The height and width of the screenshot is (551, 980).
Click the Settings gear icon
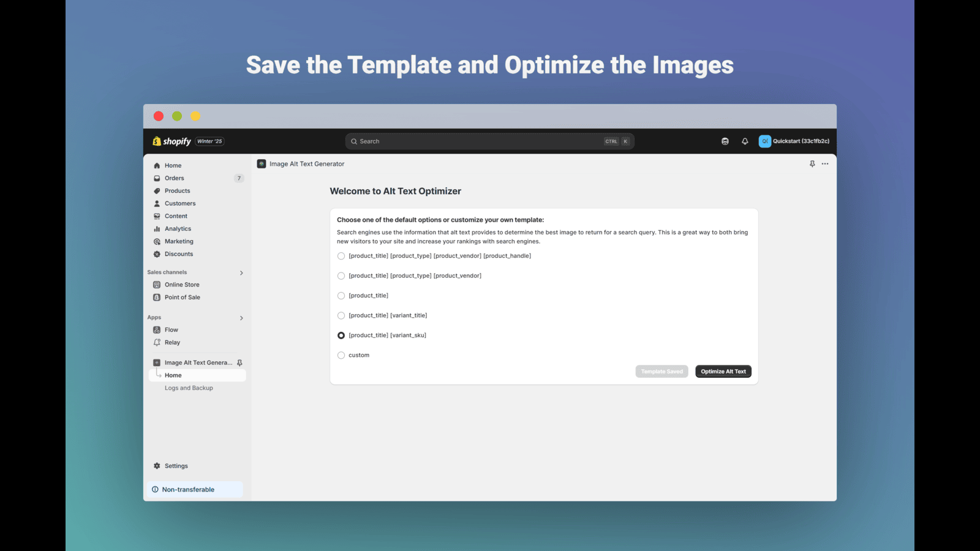coord(157,466)
